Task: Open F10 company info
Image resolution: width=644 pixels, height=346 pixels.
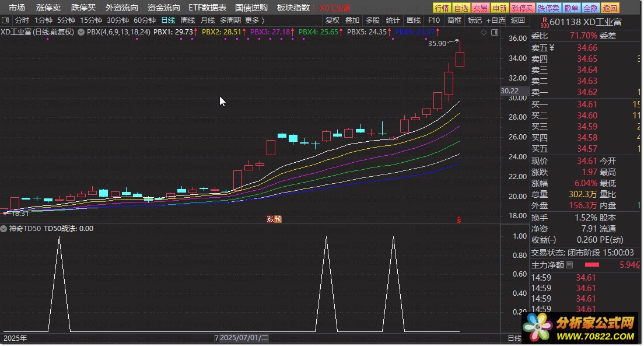Action: point(433,20)
